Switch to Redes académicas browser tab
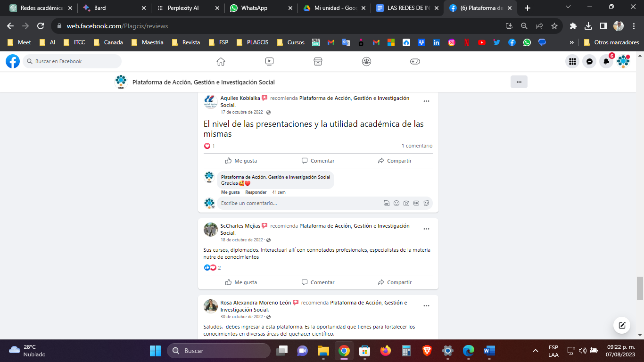The height and width of the screenshot is (362, 644). tap(41, 8)
